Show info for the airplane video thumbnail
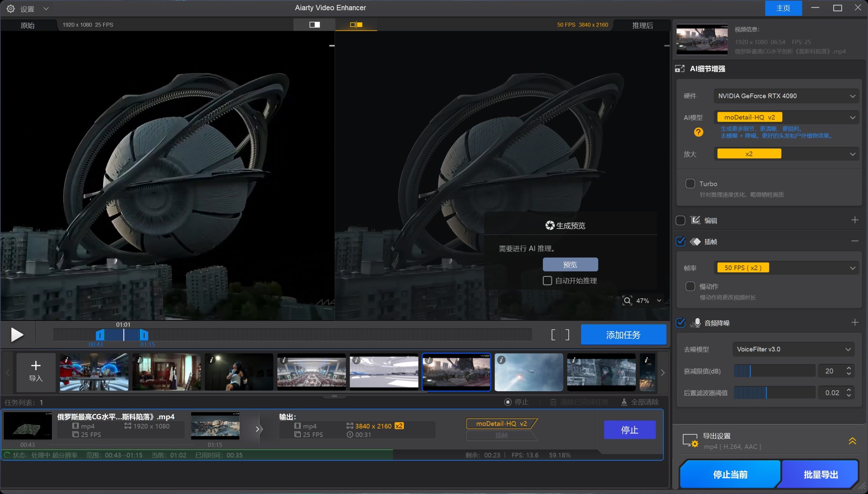Screen dimensions: 868x494 501,360
